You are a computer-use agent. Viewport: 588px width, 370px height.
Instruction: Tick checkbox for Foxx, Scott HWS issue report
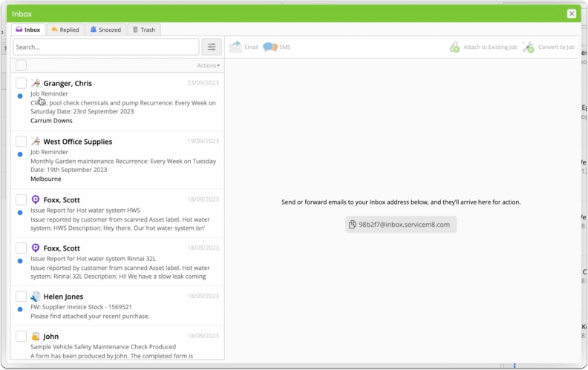(21, 199)
